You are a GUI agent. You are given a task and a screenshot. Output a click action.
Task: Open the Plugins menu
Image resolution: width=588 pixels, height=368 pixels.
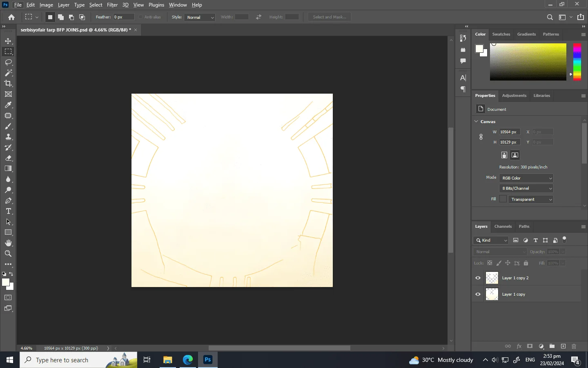tap(156, 5)
